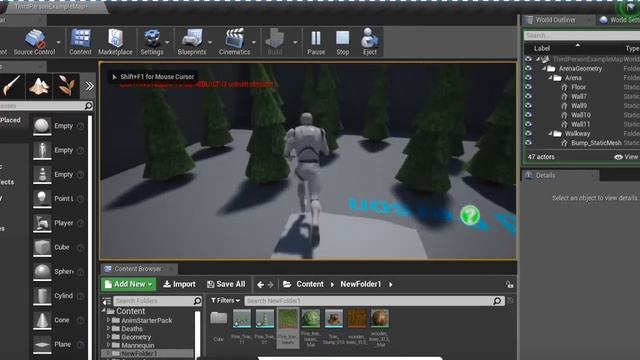Pick the Empty Character figure icon
640x360 pixels.
point(42,150)
